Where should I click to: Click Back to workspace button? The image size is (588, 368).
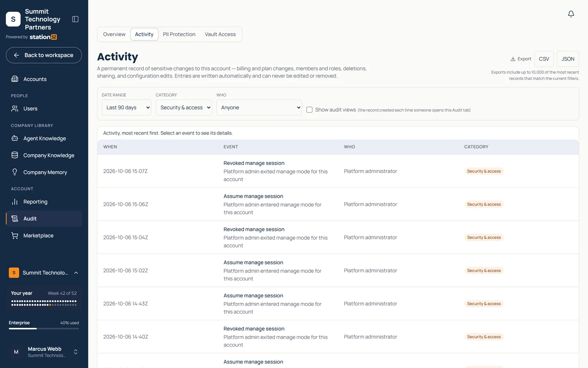click(44, 55)
